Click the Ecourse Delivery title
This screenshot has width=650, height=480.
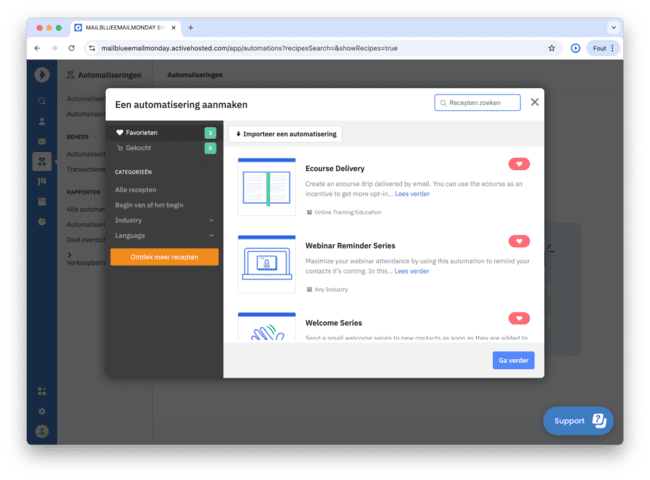tap(335, 169)
